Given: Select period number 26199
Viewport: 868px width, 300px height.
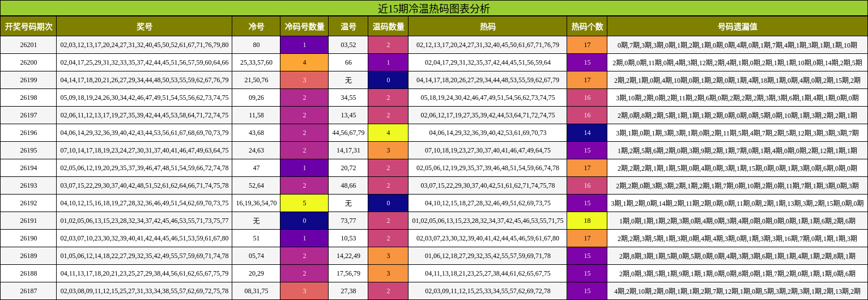Looking at the screenshot, I should coord(28,80).
